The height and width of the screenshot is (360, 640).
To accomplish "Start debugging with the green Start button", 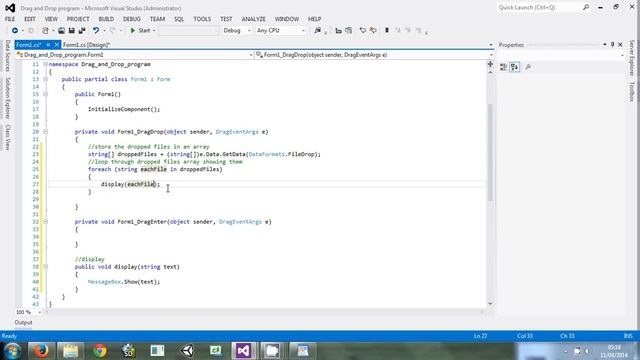I will 140,31.
